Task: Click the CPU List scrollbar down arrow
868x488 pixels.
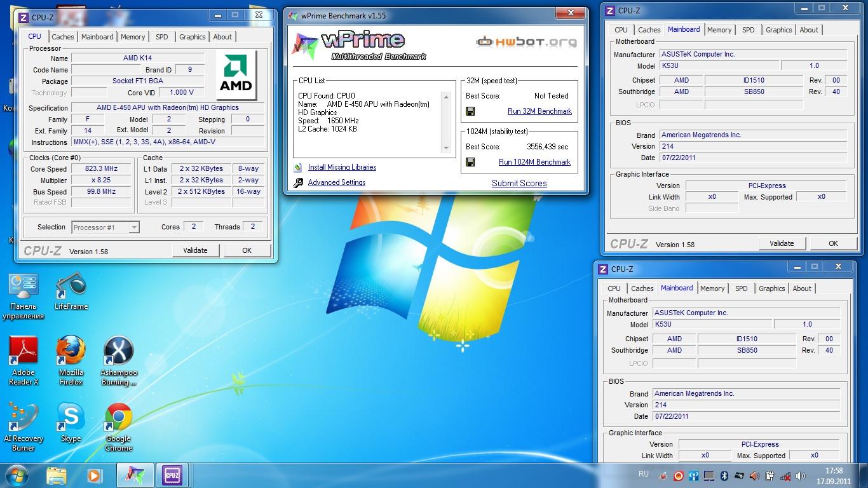Action: point(446,148)
